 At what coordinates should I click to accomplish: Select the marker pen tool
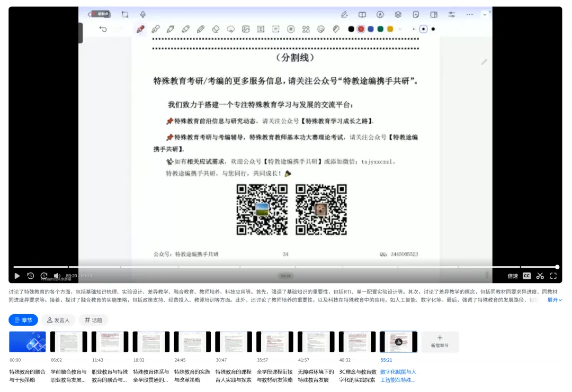pos(171,29)
